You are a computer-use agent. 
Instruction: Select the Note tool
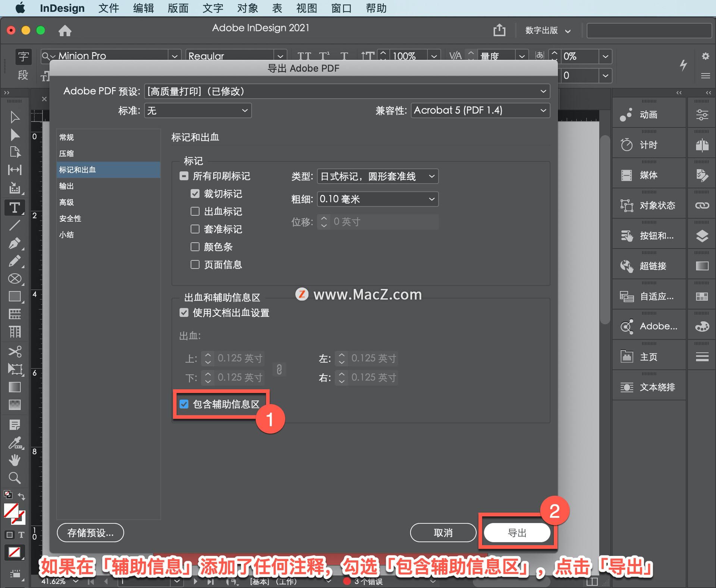(15, 425)
